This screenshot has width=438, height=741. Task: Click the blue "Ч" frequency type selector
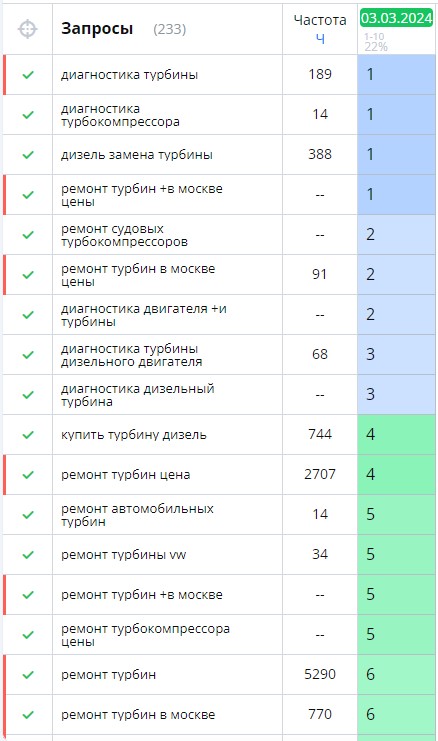[320, 38]
